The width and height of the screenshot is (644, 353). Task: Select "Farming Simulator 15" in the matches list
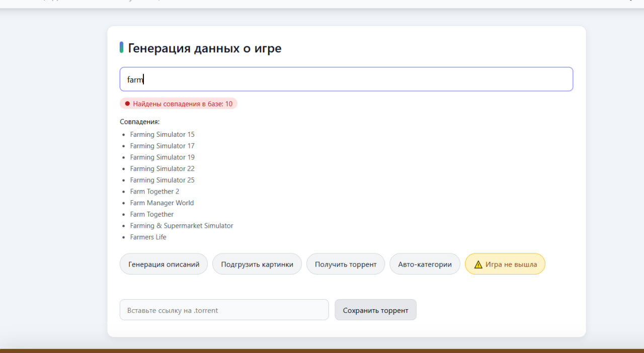(162, 134)
